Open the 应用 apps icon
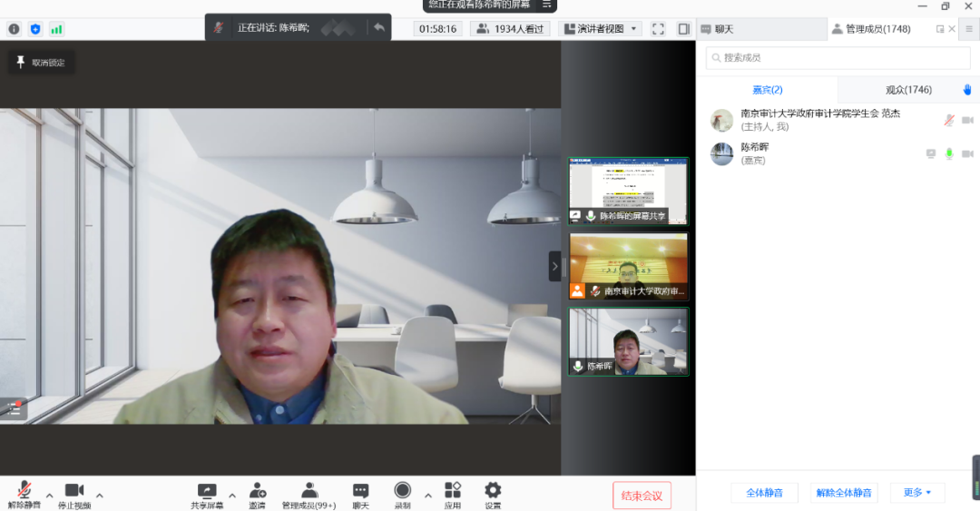The width and height of the screenshot is (980, 511). [453, 491]
